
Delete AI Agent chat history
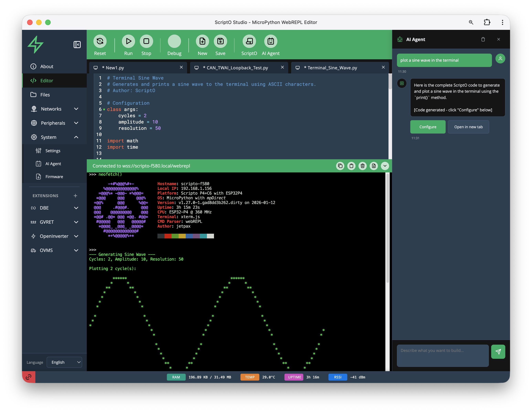483,39
